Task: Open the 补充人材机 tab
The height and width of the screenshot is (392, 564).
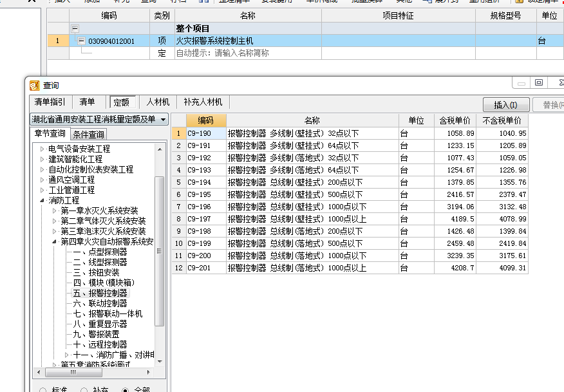Action: point(203,102)
